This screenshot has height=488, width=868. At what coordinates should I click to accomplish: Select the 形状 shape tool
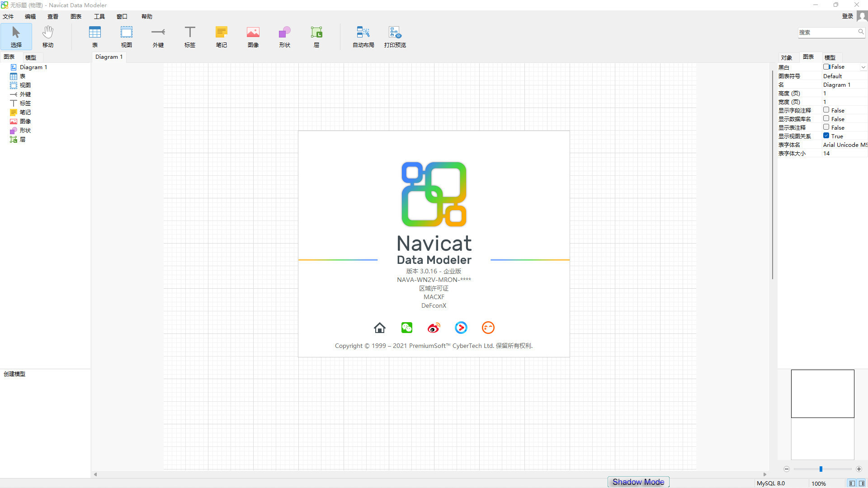[x=284, y=36]
